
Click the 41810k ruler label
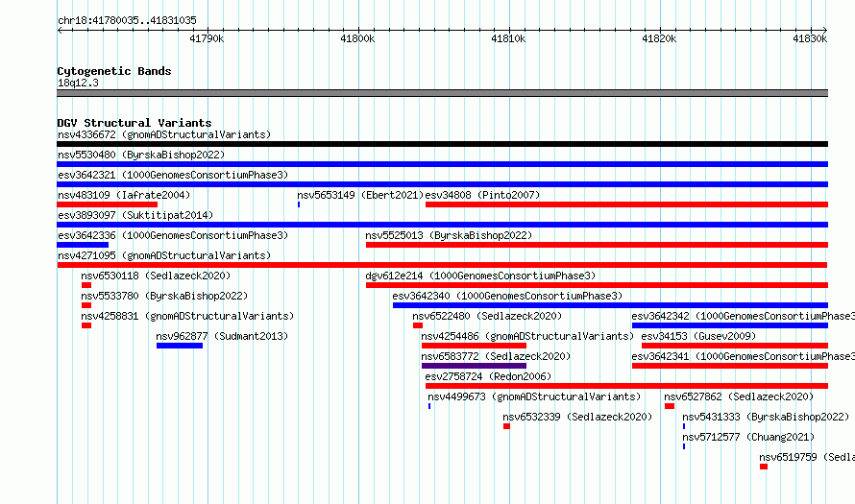508,38
